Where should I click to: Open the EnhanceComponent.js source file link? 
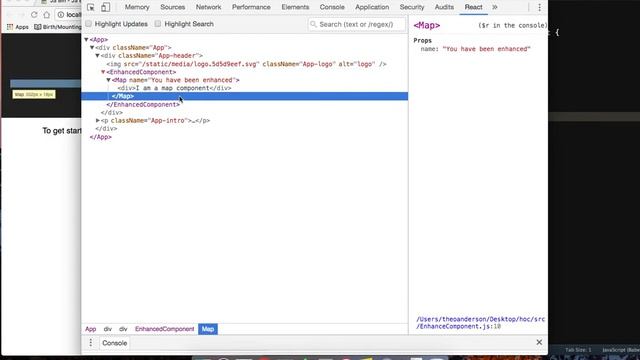pos(480,323)
